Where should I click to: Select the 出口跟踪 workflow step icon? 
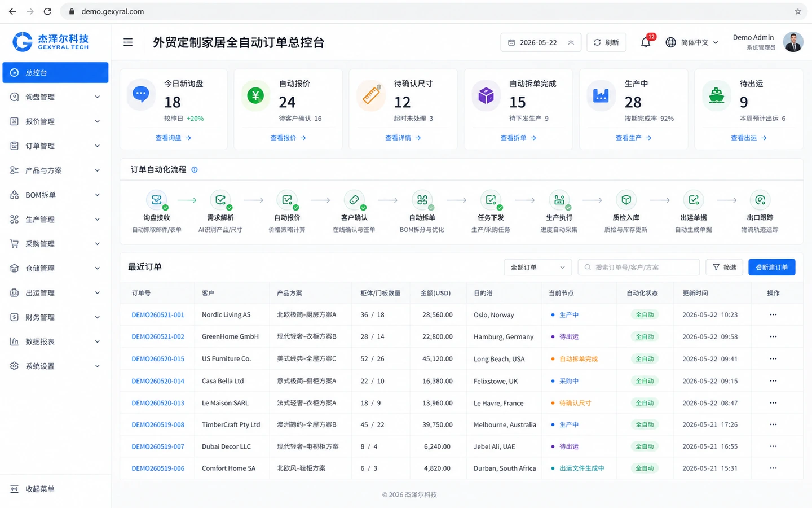[x=760, y=200]
